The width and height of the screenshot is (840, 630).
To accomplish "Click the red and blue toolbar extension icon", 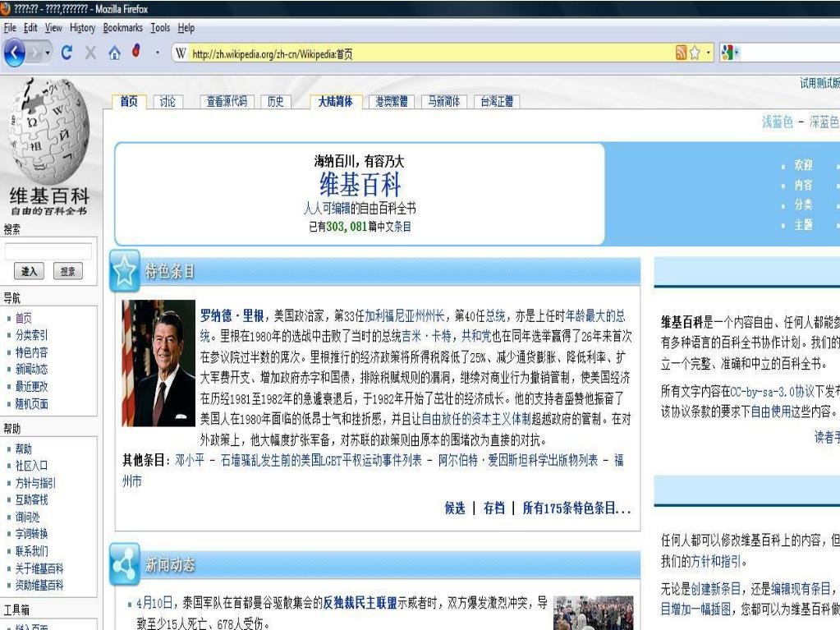I will [x=136, y=51].
